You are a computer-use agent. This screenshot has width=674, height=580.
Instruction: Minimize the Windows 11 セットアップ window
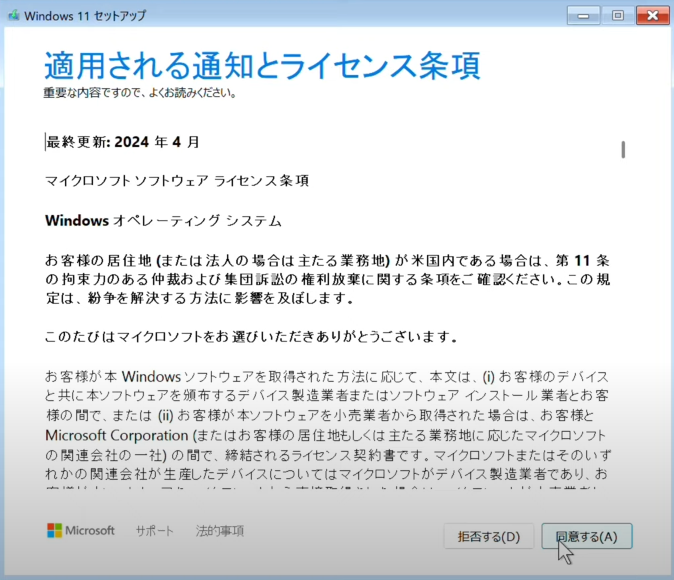(x=583, y=16)
